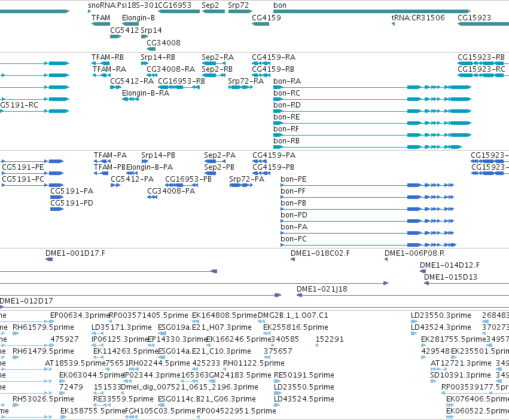Screen dimensions: 509x420
Task: Select the TFAM-RA transcript label
Action: (109, 69)
